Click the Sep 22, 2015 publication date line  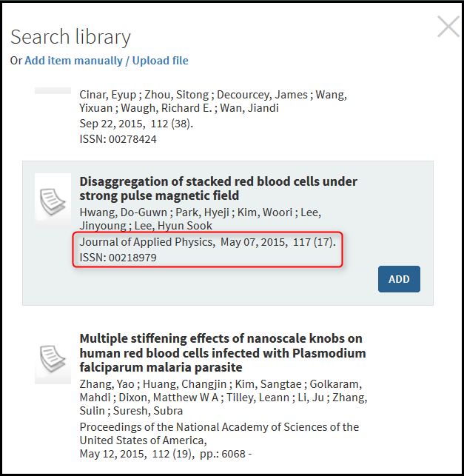click(136, 124)
